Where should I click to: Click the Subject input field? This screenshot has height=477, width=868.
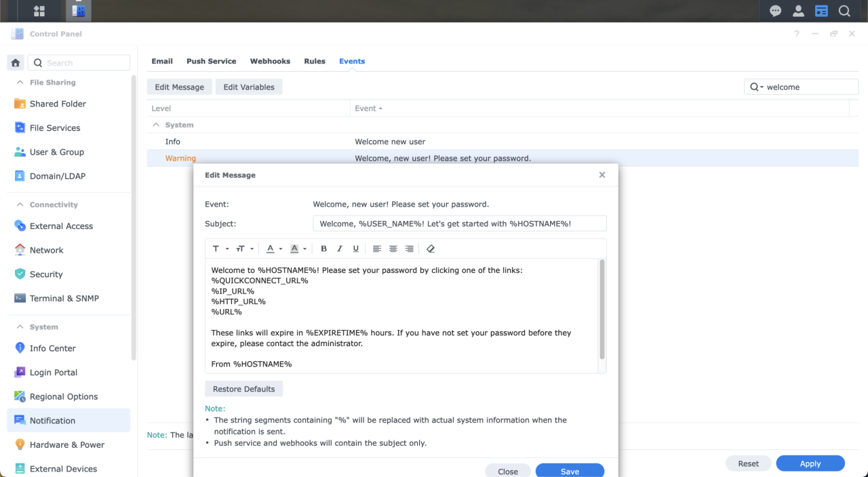click(459, 223)
